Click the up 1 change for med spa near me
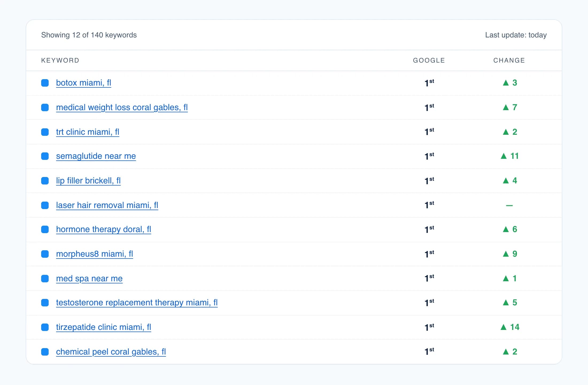 pos(510,279)
